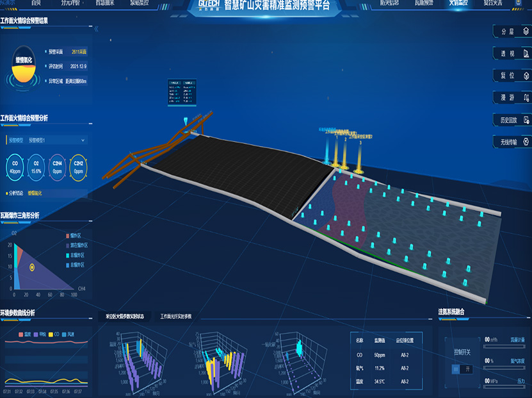Screen dimensions: 532x398
Task: Toggle the 控制开关 nitrogen injection switch
Action: 461,369
